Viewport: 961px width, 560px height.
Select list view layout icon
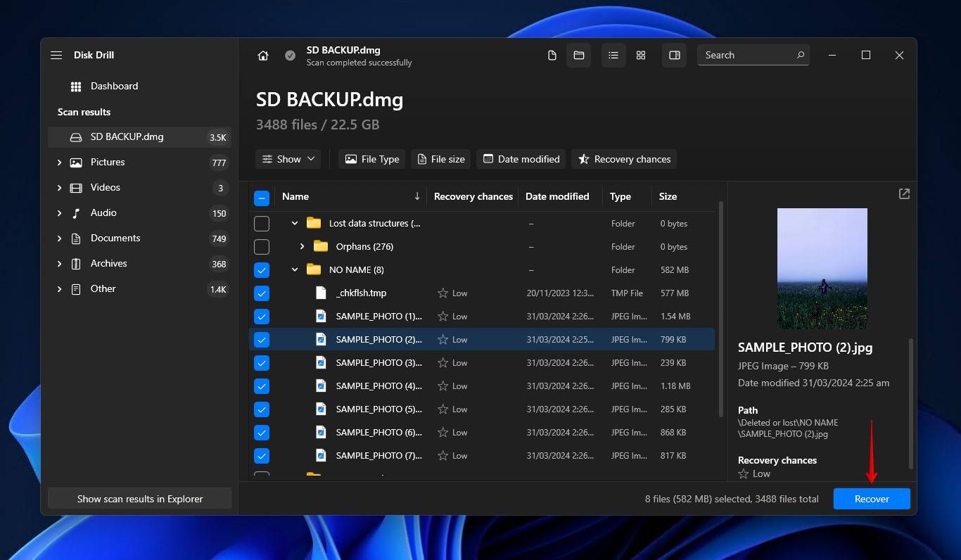[x=613, y=55]
